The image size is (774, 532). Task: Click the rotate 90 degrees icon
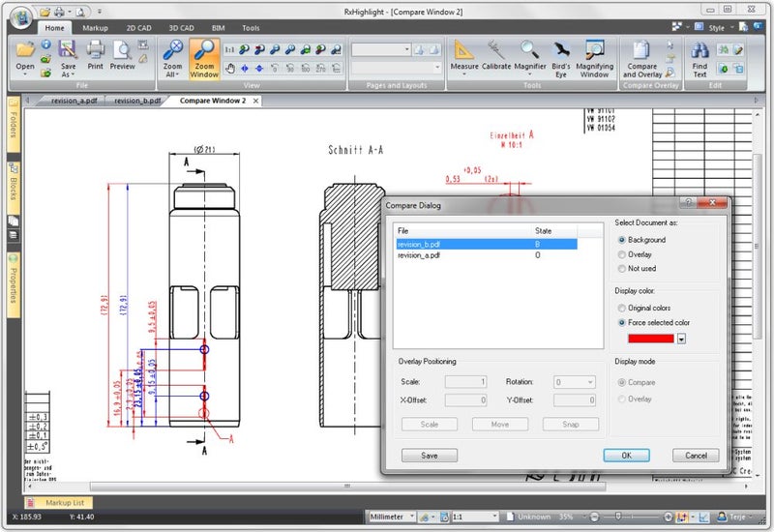click(x=290, y=68)
